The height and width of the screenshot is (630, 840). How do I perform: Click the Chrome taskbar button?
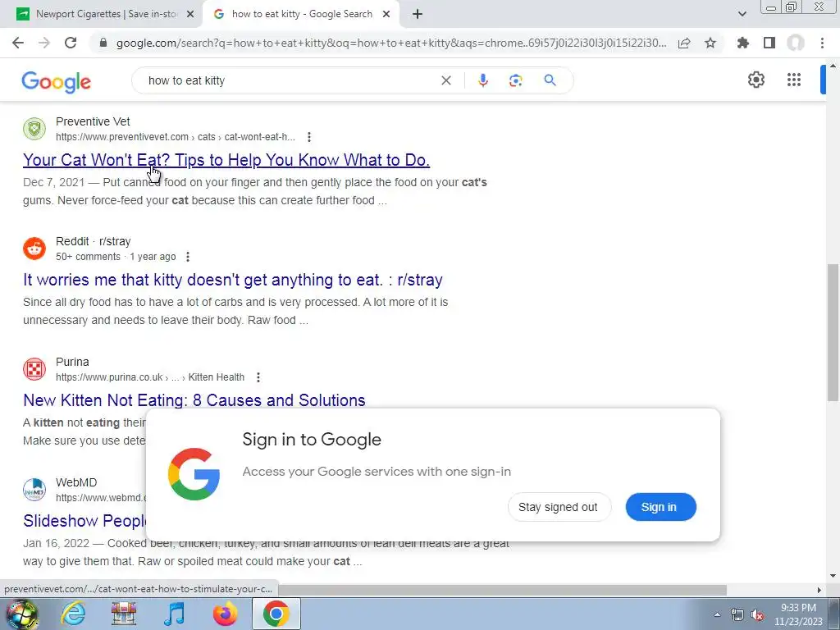(276, 614)
